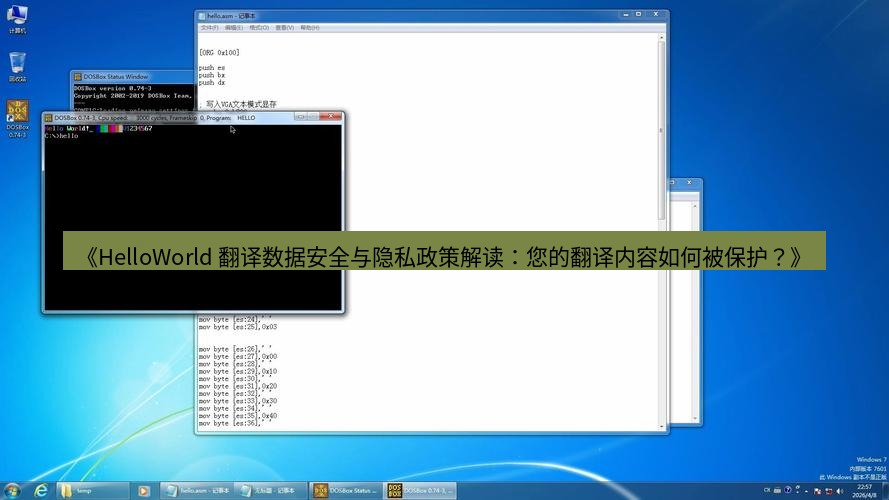
Task: Switch to the untitled Notepad taskbar button
Action: tap(270, 490)
